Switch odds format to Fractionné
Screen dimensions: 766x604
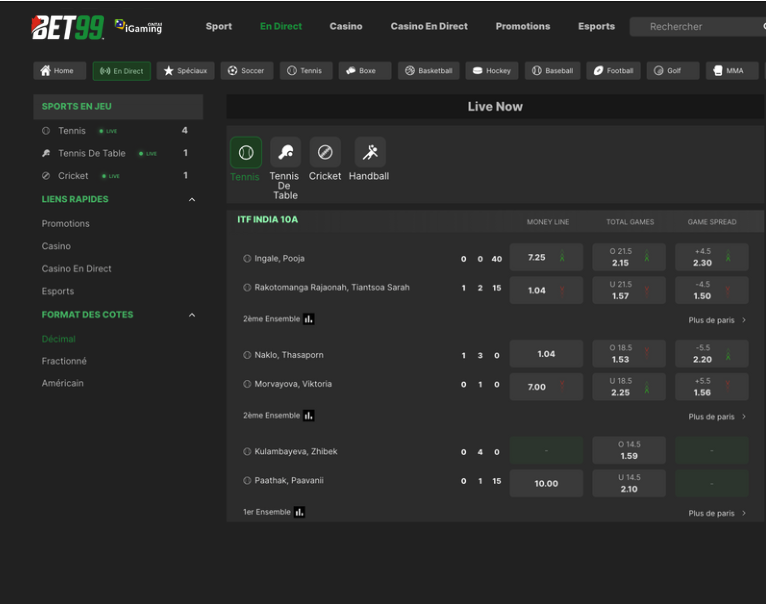pos(64,361)
